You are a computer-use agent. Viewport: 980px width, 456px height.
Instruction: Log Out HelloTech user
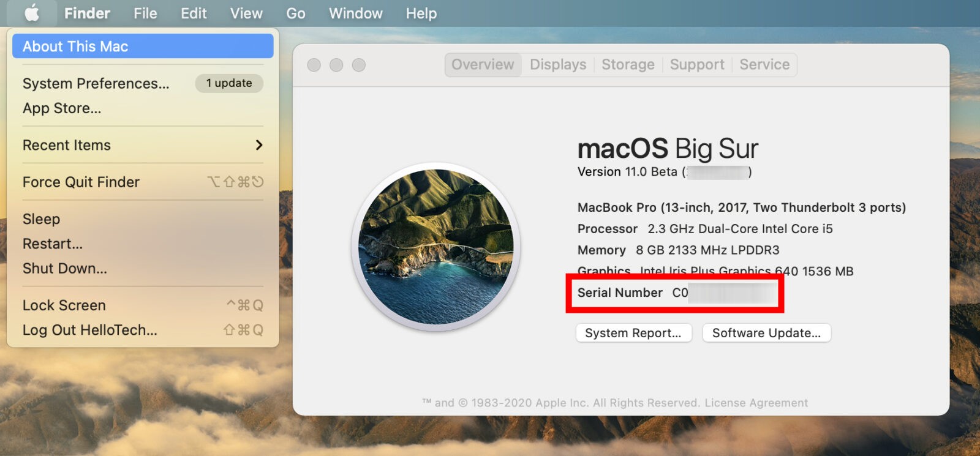90,330
